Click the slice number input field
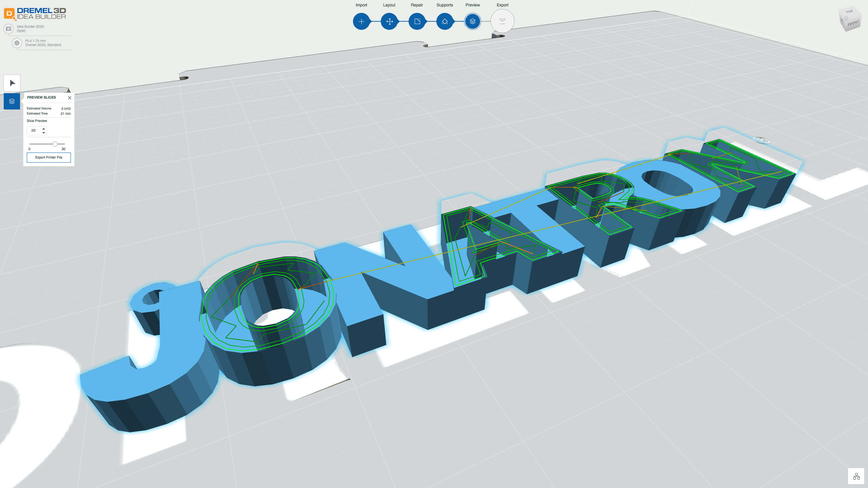The width and height of the screenshot is (868, 488). click(x=34, y=130)
